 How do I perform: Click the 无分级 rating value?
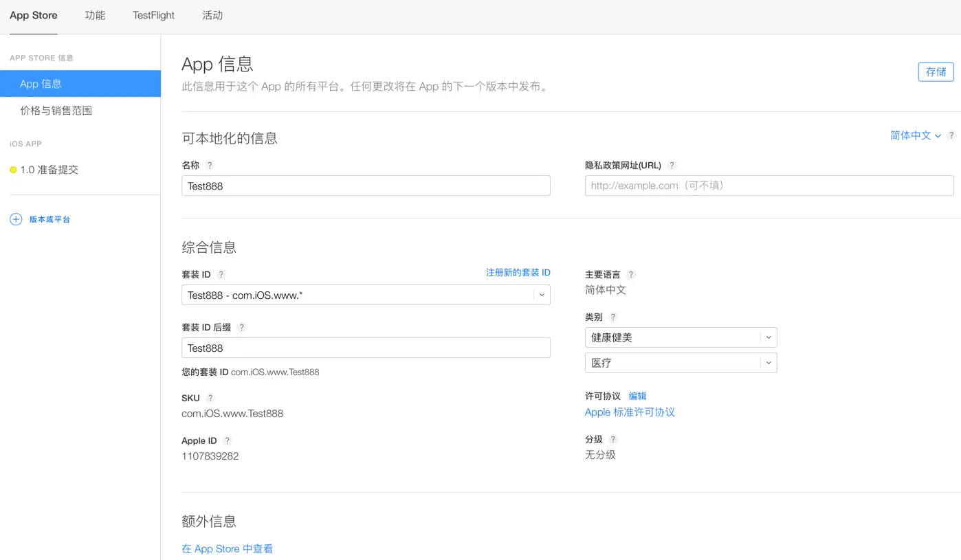click(x=600, y=455)
